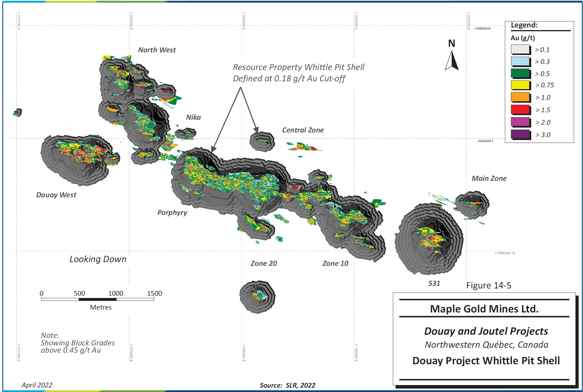Click the Main Zone small pit shell
The image size is (583, 392).
click(472, 205)
